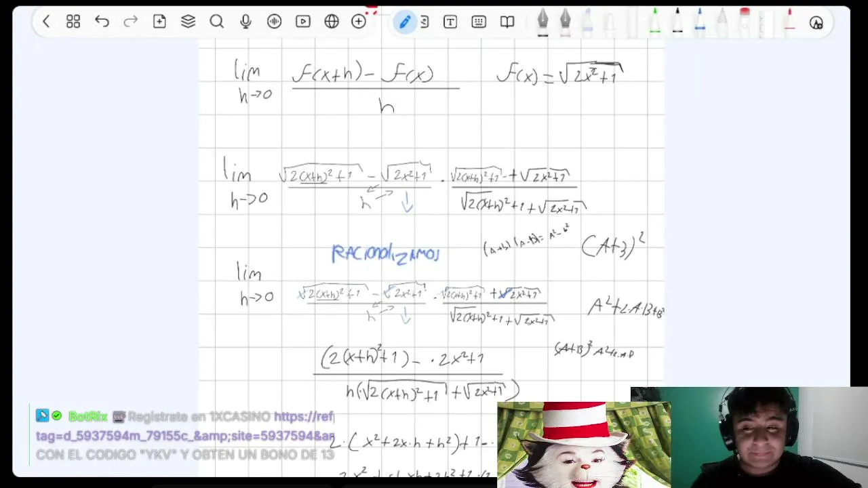Pick the black marker pen

pyautogui.click(x=677, y=22)
